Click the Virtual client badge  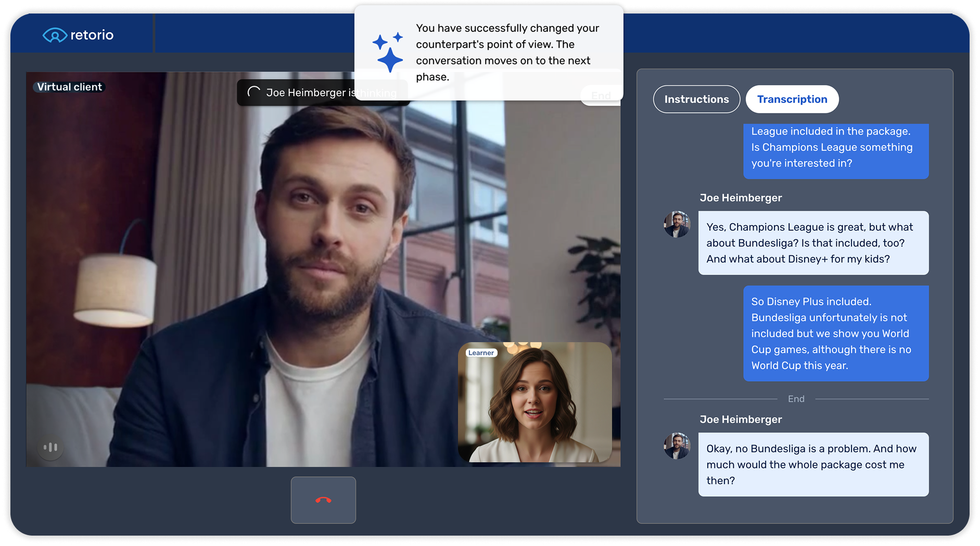tap(69, 87)
